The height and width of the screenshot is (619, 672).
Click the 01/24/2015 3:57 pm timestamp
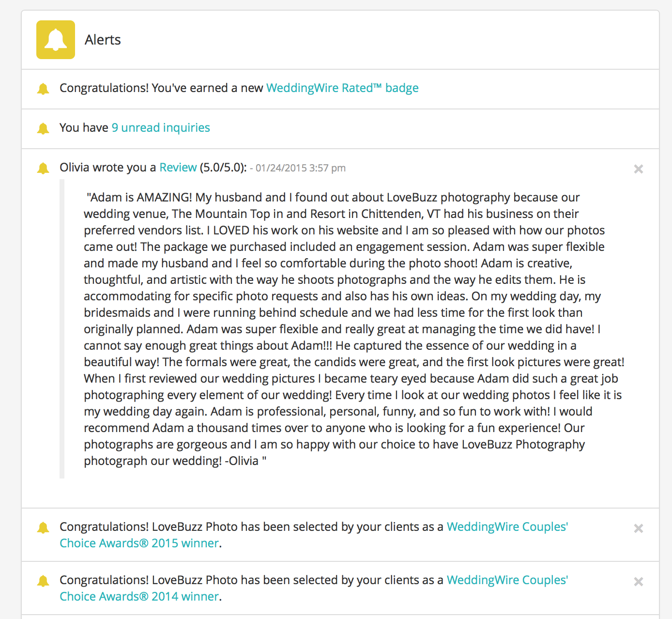coord(301,168)
